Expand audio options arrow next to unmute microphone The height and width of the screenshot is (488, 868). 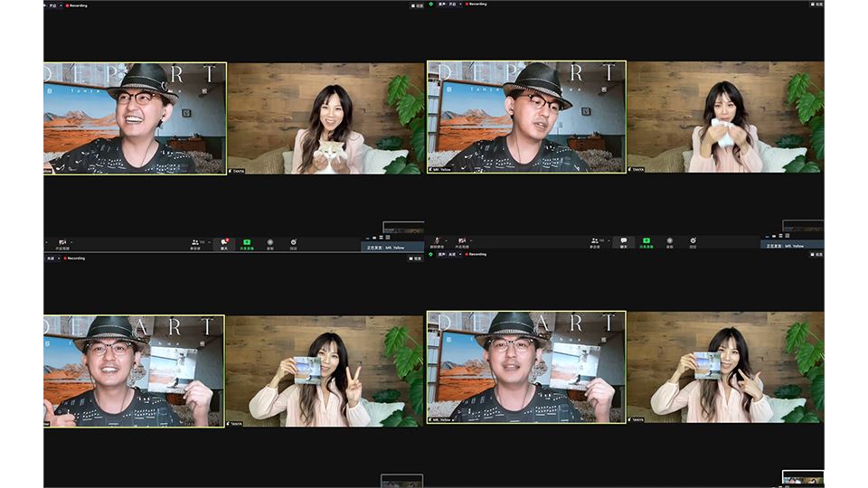click(x=446, y=241)
